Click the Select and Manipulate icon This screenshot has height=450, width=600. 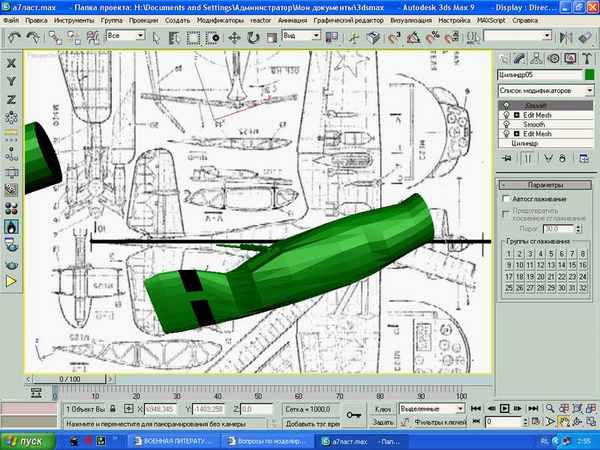354,38
